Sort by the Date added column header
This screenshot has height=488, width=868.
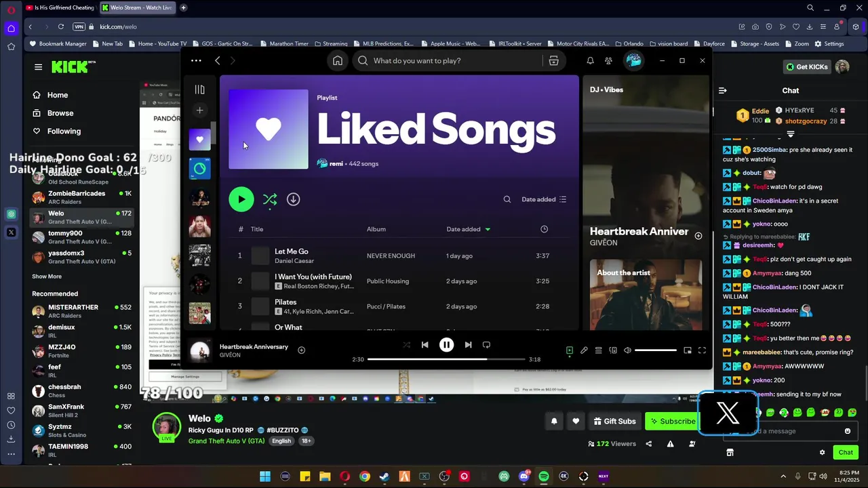(x=468, y=229)
